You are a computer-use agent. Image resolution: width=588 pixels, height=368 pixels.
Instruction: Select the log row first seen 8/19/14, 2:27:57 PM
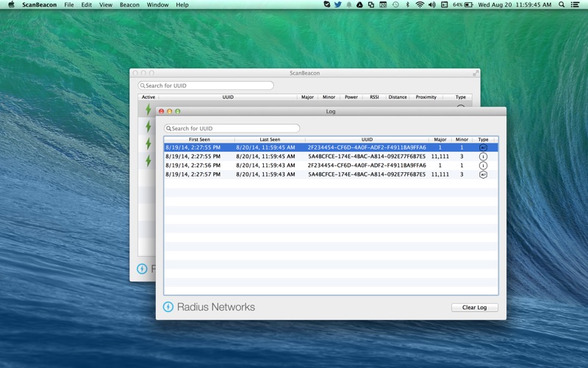point(331,174)
